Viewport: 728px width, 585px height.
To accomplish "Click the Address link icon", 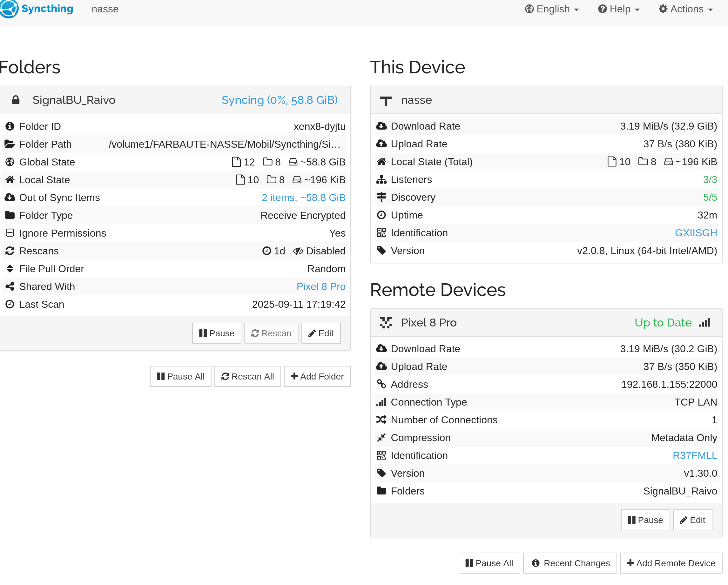I will tap(381, 384).
